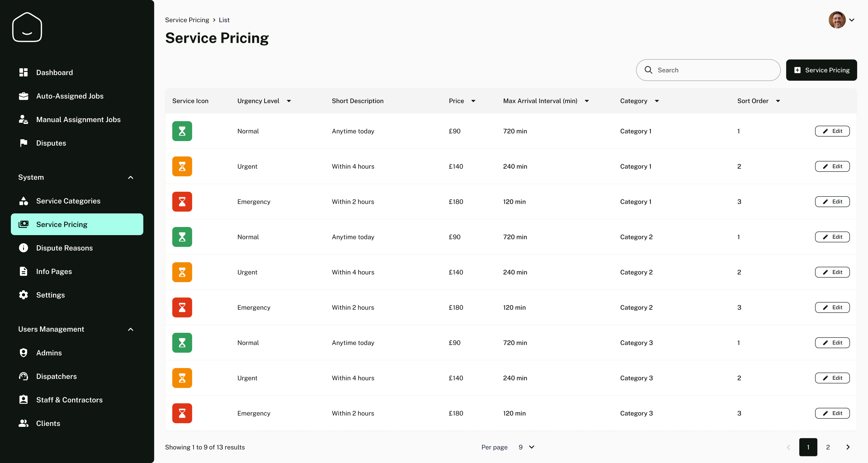Open Dispatchers headset icon
Image resolution: width=868 pixels, height=463 pixels.
pos(23,376)
